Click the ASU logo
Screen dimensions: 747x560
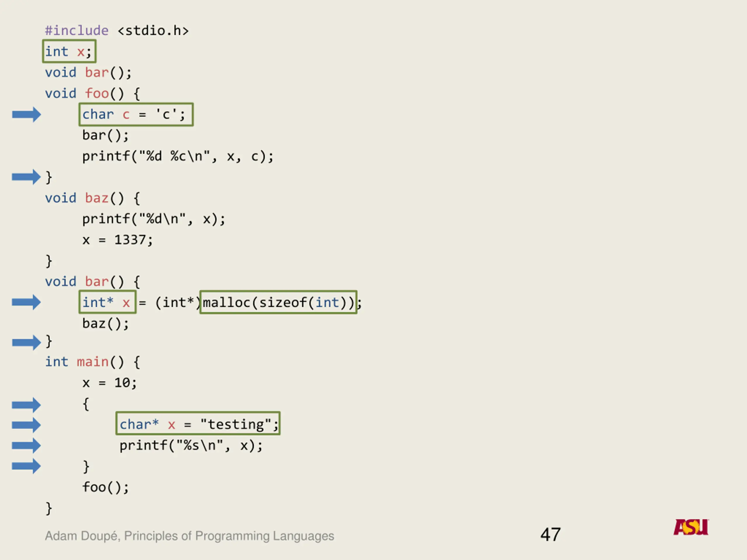coord(691,527)
